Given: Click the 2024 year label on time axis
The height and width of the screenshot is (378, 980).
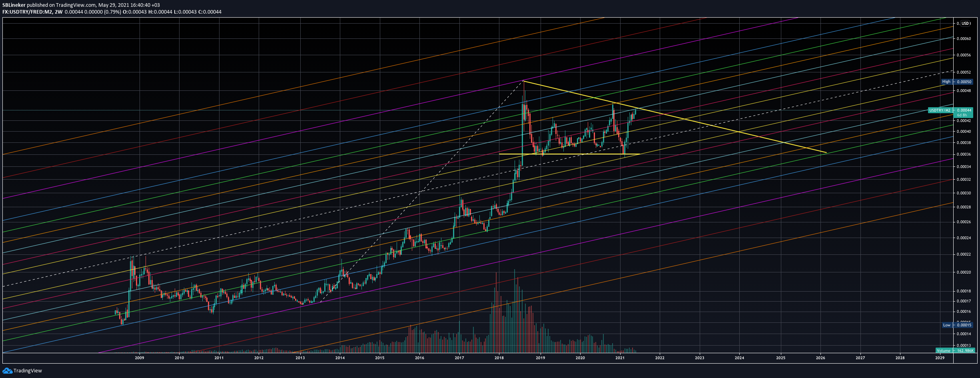Looking at the screenshot, I should (739, 358).
